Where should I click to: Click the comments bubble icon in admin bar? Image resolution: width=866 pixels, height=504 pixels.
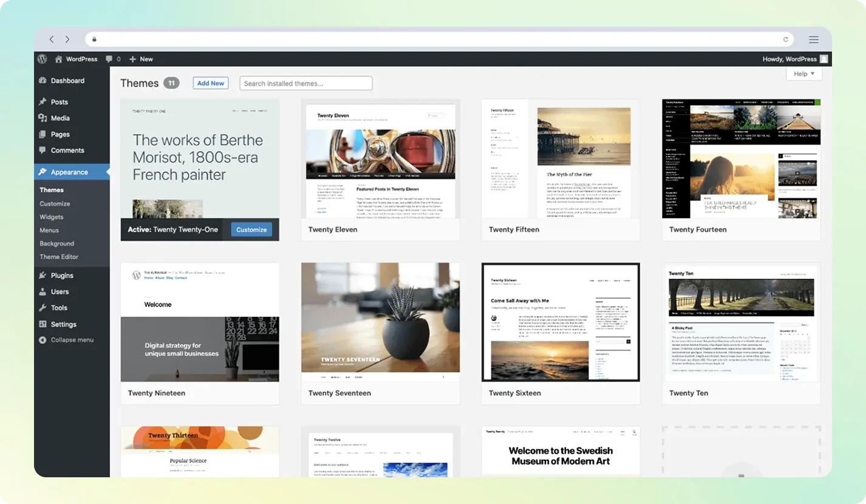click(109, 59)
